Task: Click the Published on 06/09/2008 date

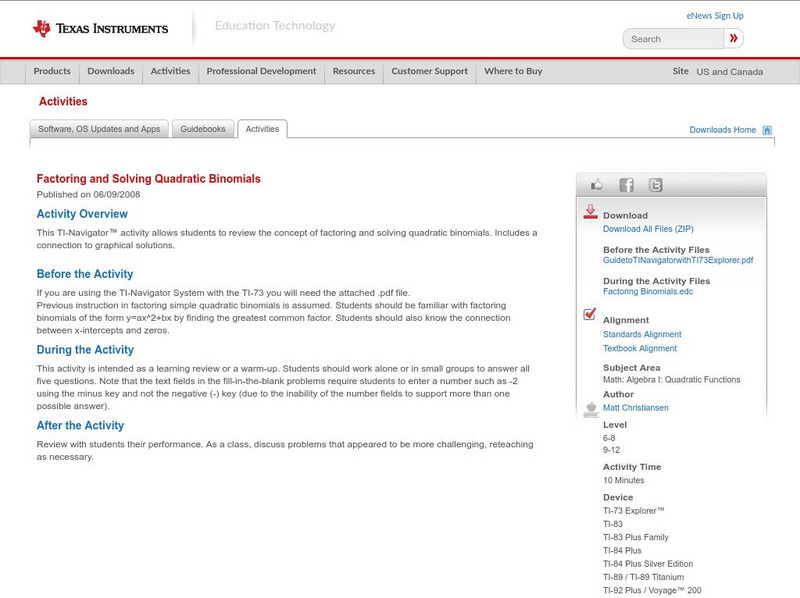Action: coord(88,194)
